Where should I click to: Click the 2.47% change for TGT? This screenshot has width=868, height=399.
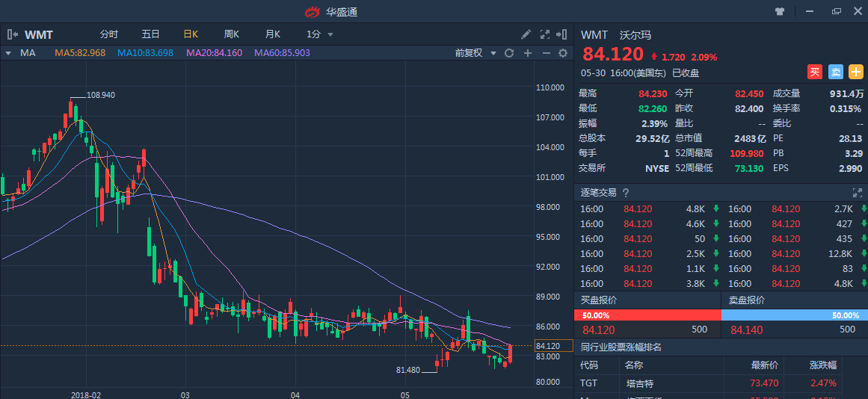point(825,383)
